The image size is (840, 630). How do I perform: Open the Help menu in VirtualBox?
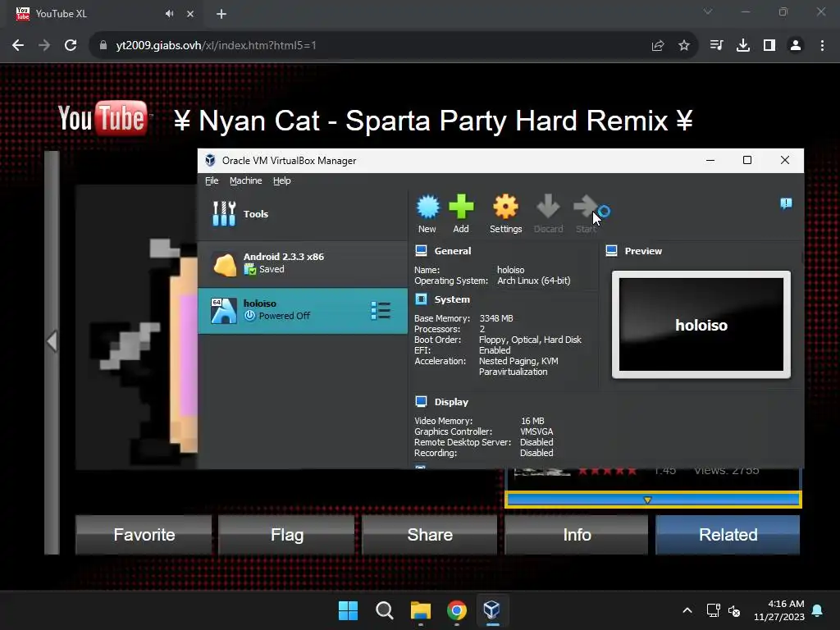coord(282,180)
